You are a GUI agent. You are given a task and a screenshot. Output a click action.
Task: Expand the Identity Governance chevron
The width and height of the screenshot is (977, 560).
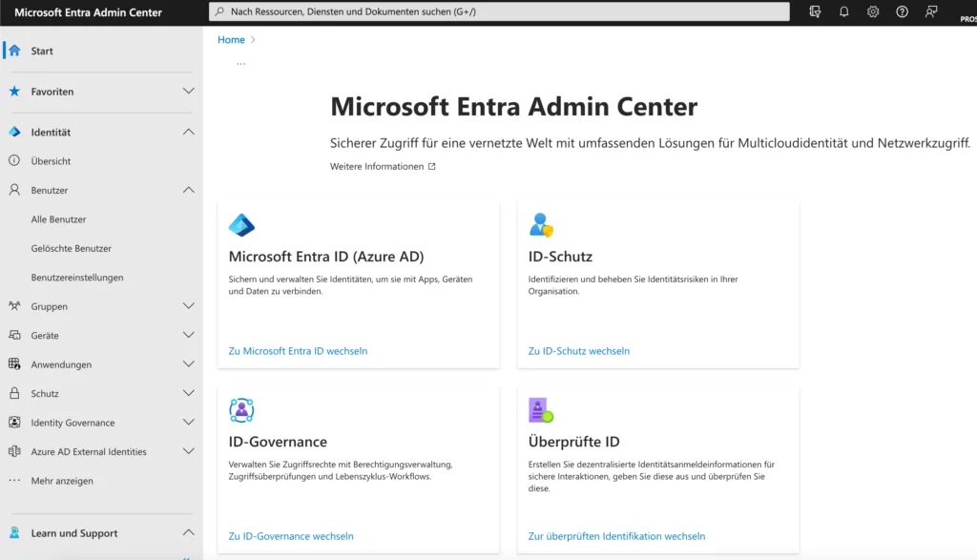(188, 423)
